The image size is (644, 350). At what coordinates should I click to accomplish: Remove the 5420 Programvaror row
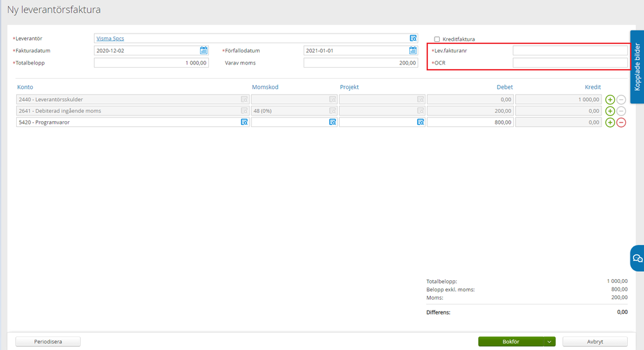[x=621, y=122]
